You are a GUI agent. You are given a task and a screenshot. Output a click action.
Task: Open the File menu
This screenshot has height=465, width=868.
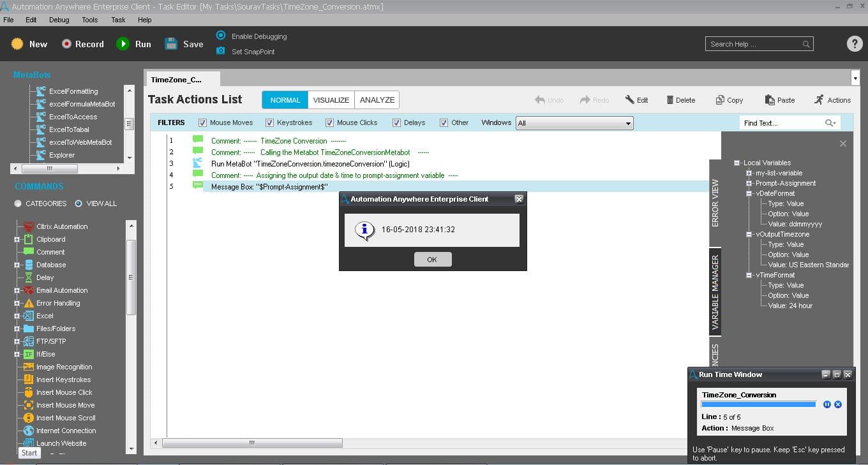(8, 20)
